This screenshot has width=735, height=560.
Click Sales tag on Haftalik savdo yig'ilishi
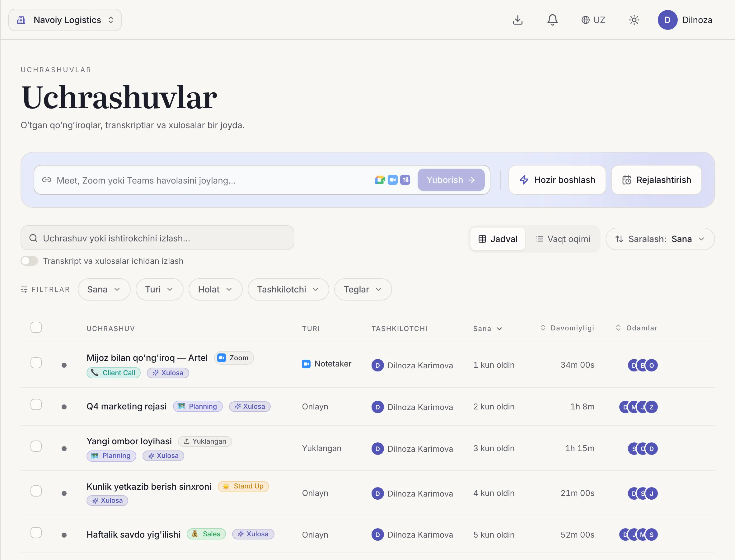click(206, 534)
